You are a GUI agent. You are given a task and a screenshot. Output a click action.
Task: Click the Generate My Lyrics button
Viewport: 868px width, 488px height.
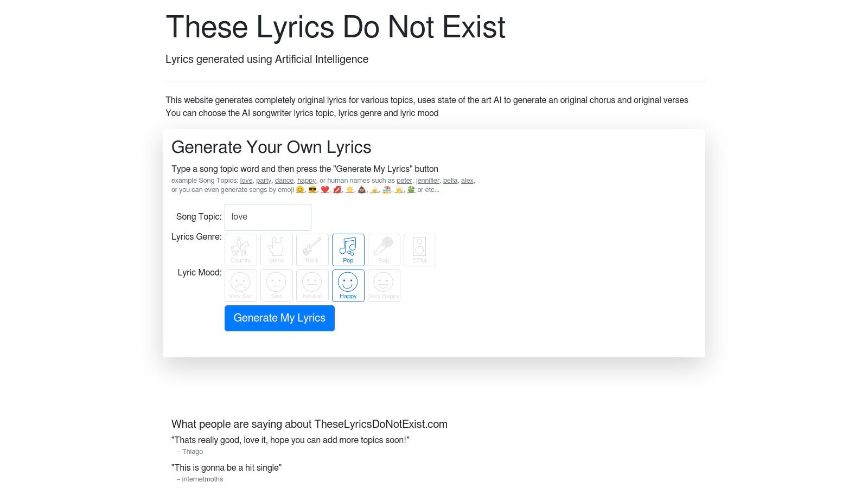[279, 318]
